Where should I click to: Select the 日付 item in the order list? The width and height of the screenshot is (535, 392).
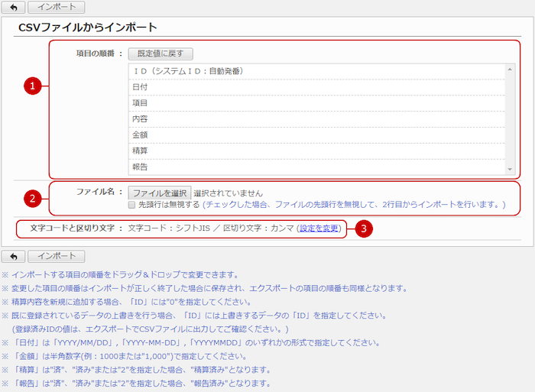click(141, 87)
